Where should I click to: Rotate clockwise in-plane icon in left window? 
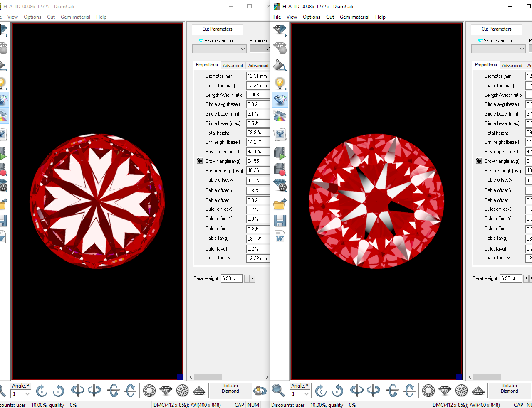click(x=42, y=391)
